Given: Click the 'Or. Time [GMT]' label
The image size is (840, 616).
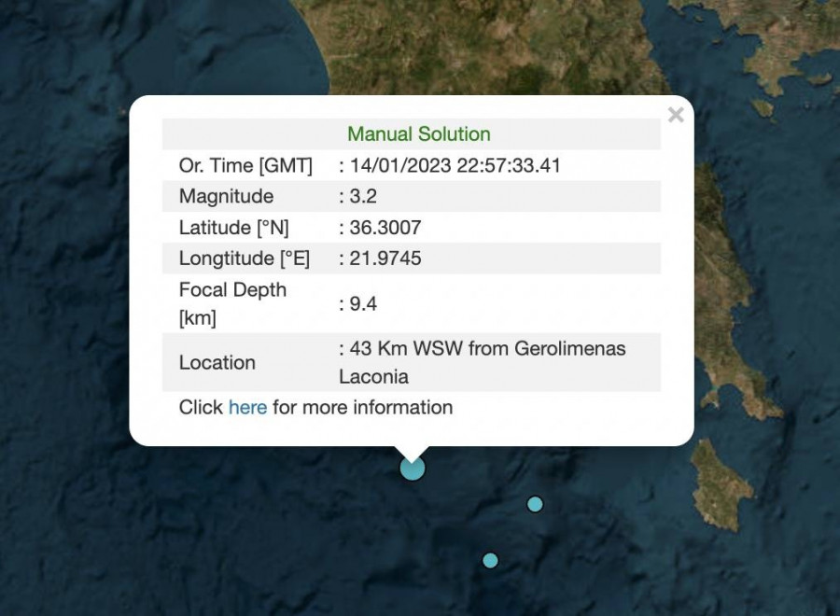Looking at the screenshot, I should 245,165.
